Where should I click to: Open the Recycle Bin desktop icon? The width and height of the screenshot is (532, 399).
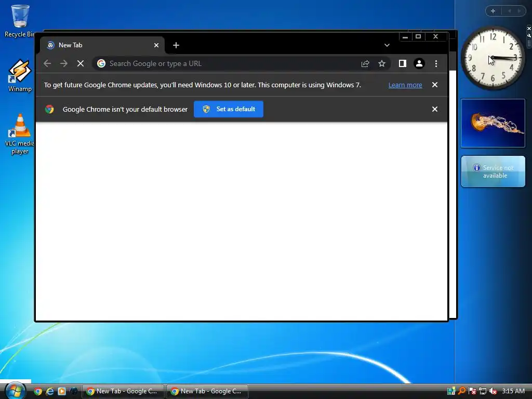[19, 21]
